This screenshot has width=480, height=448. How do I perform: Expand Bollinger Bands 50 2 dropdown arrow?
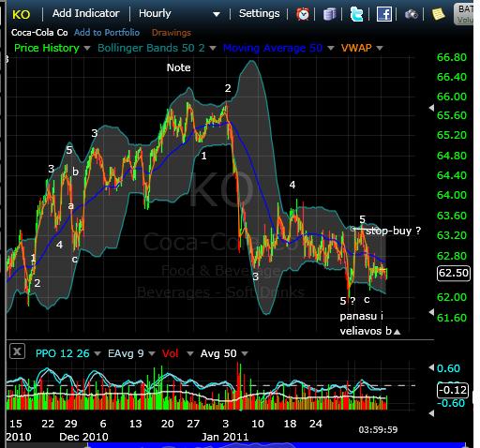213,48
